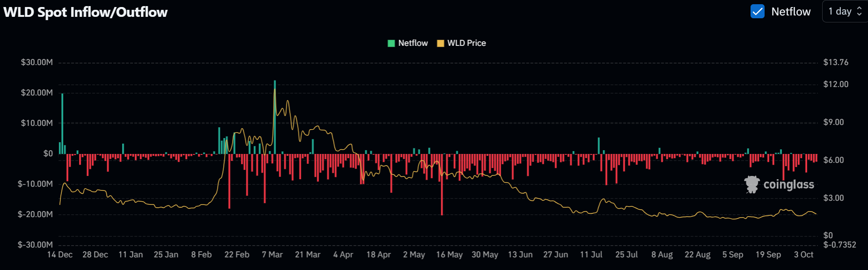Click the 7 Mar date label
868x270 pixels.
pyautogui.click(x=272, y=255)
